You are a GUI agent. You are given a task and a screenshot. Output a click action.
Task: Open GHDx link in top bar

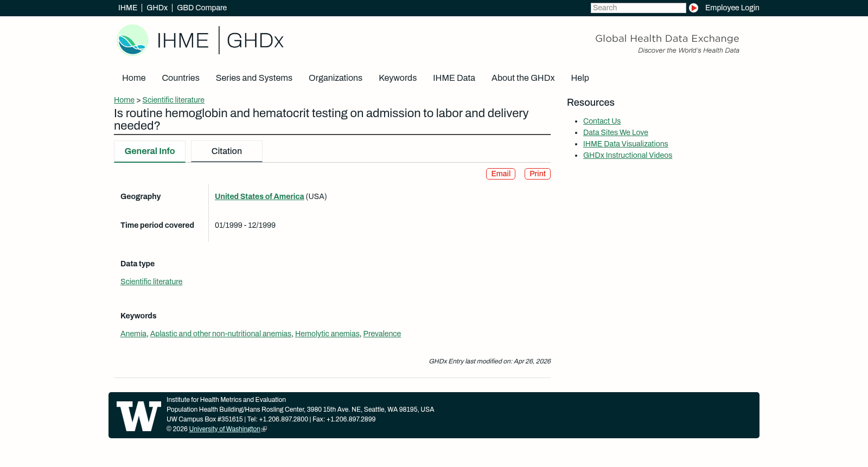coord(157,8)
